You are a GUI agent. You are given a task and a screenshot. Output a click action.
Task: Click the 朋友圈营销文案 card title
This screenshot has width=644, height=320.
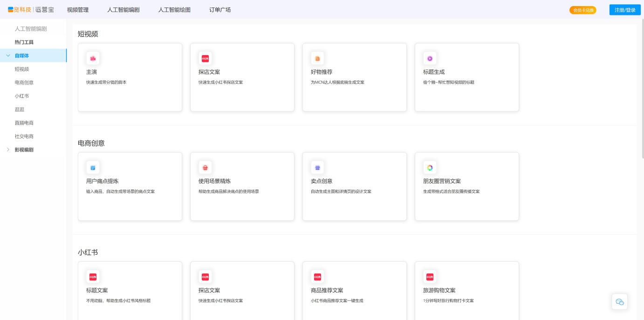[442, 181]
